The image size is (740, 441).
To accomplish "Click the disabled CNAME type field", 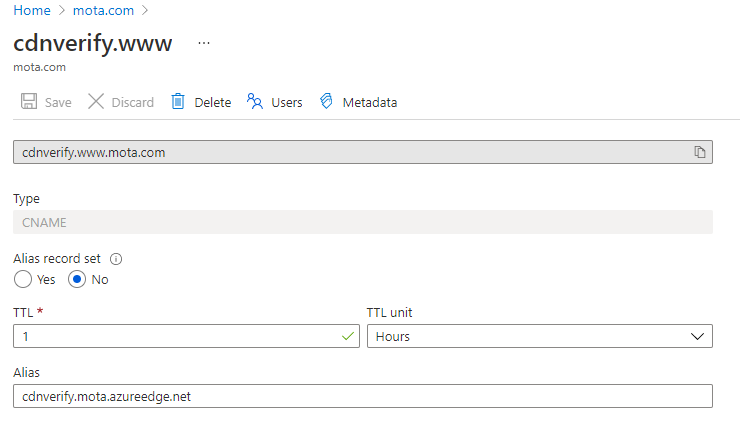I will (362, 222).
